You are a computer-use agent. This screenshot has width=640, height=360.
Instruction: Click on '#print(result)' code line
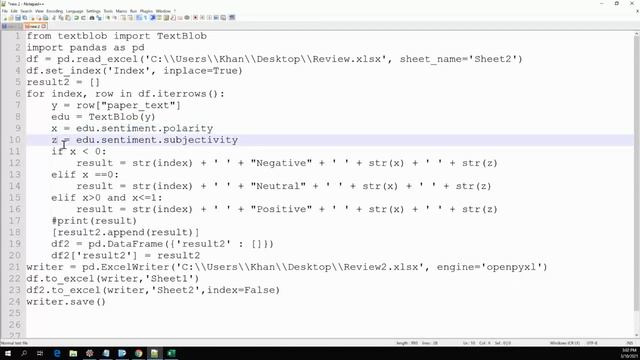click(94, 221)
